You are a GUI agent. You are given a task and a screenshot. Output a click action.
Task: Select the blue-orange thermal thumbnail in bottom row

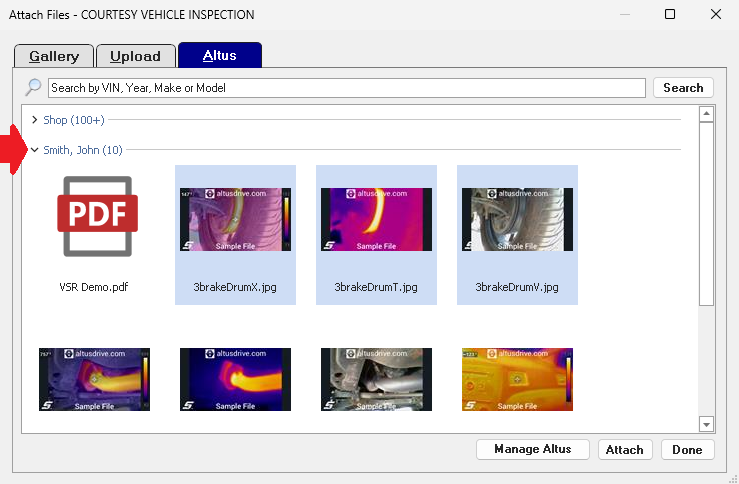pos(235,379)
